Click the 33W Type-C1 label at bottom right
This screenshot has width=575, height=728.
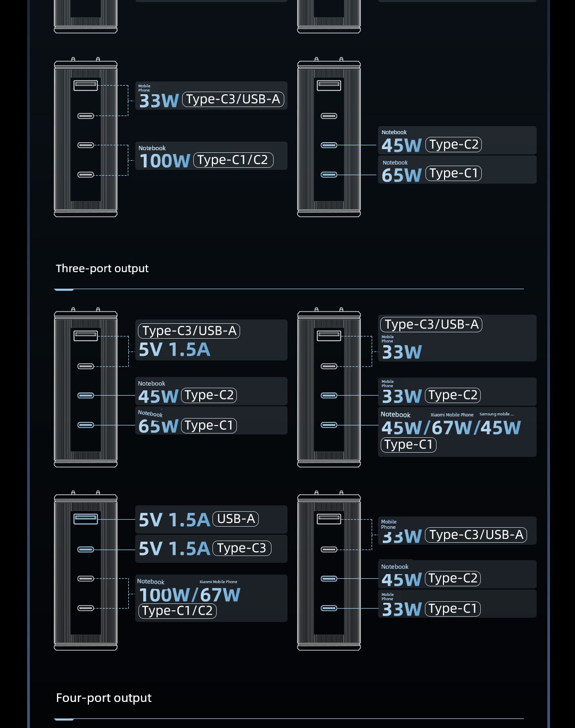pyautogui.click(x=457, y=604)
